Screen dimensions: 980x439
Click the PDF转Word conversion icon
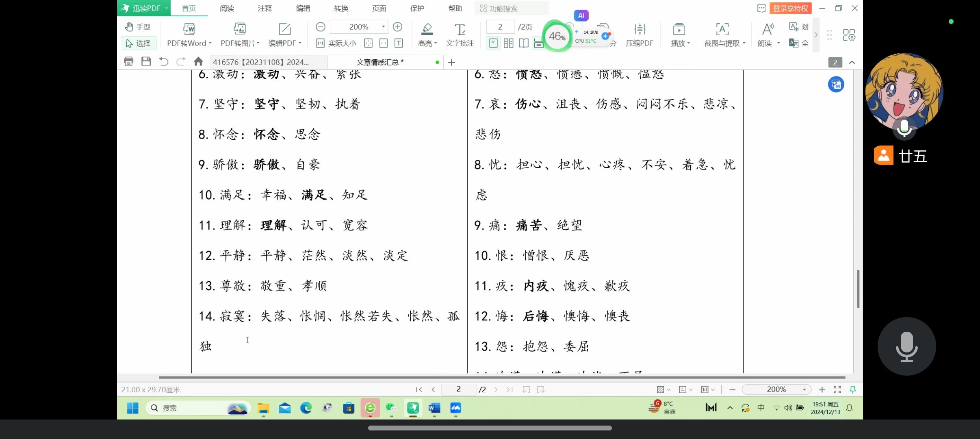pyautogui.click(x=189, y=29)
